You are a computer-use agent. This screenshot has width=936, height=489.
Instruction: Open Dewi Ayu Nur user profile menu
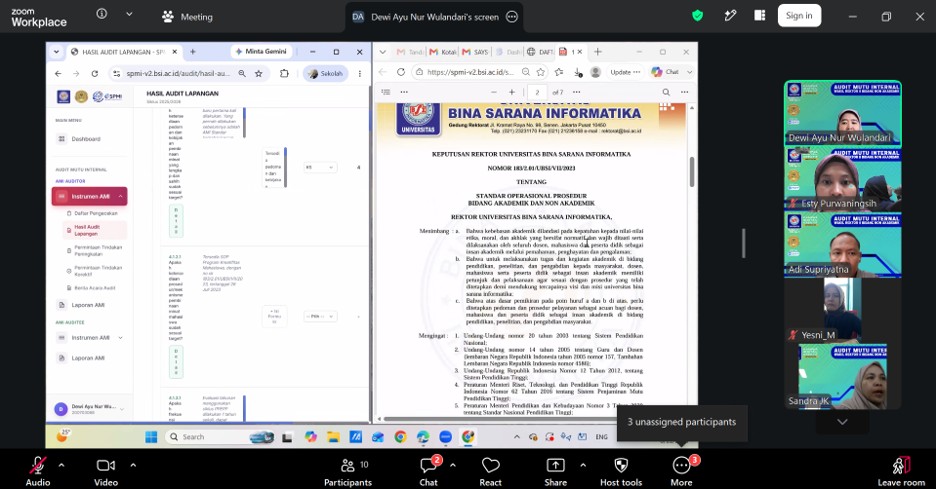click(90, 409)
